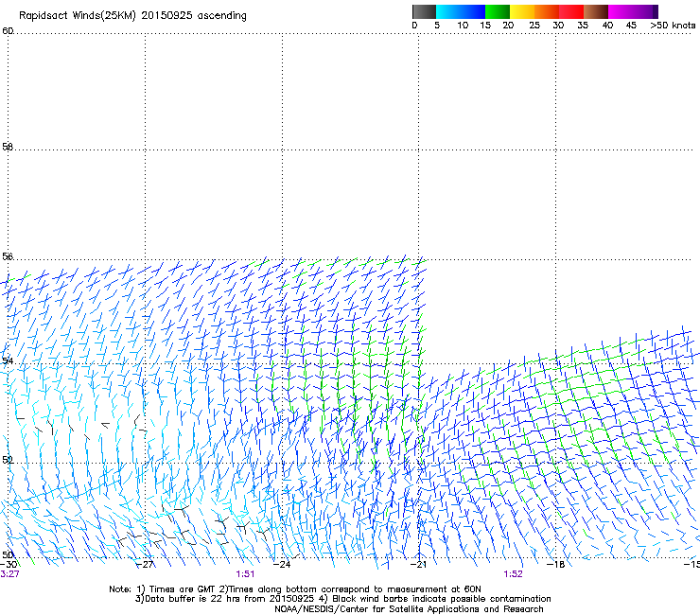Click longitude label '-27' on bottom axis

click(x=145, y=564)
